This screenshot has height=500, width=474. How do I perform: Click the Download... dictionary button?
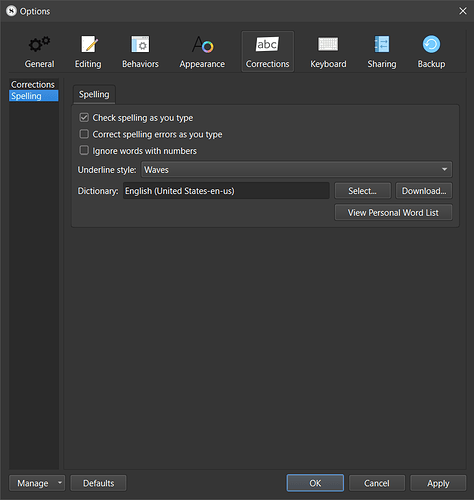click(424, 191)
